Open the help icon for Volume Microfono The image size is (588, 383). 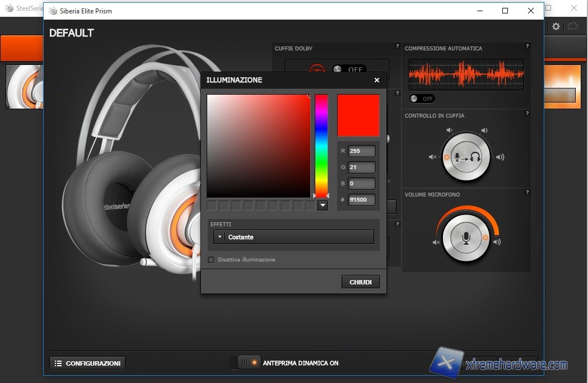click(x=527, y=193)
